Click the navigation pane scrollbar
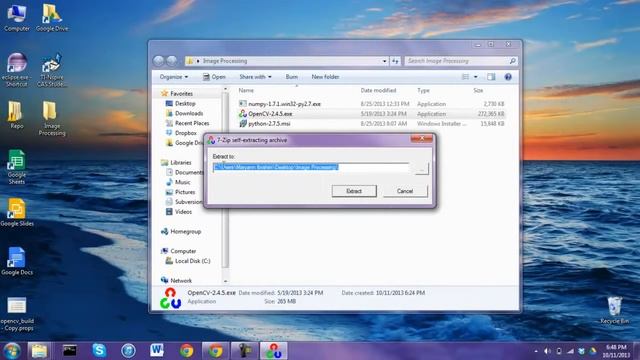Screen dimensions: 640x360 click(x=225, y=180)
